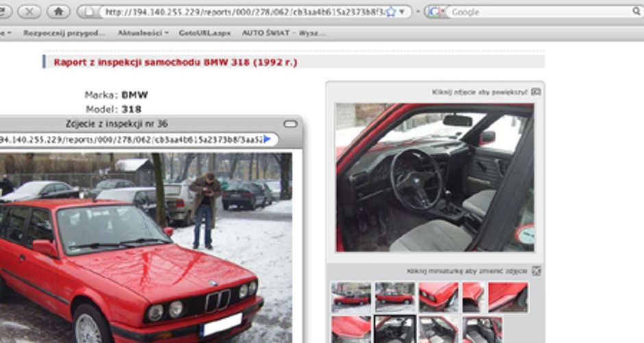Click the 'Marka: BMW' text

tap(116, 95)
